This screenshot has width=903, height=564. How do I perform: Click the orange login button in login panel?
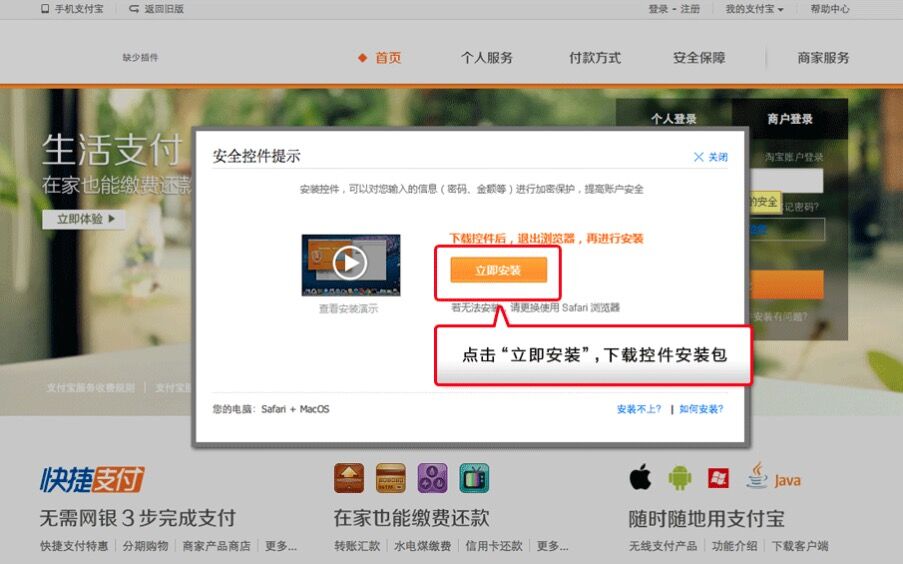coord(787,285)
